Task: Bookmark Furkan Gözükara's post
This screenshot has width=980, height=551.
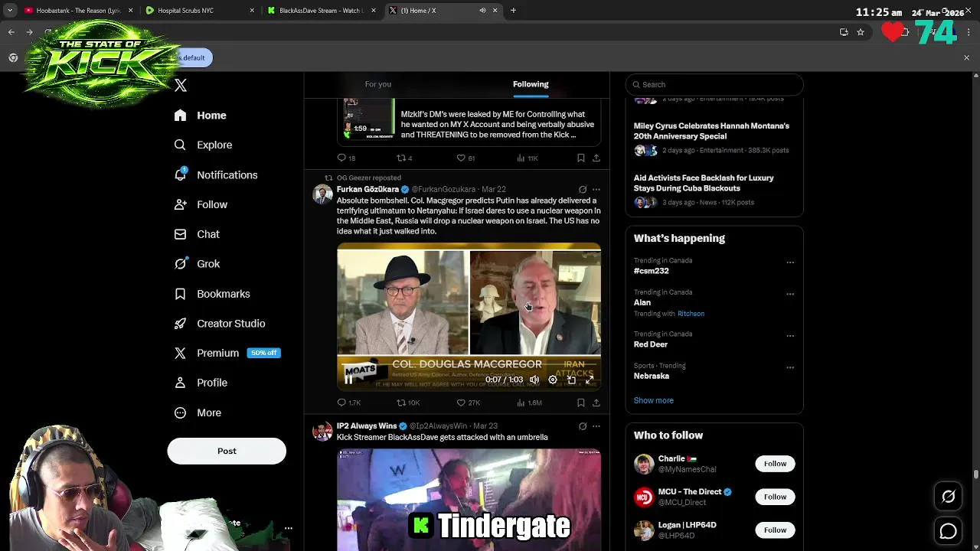Action: point(581,403)
